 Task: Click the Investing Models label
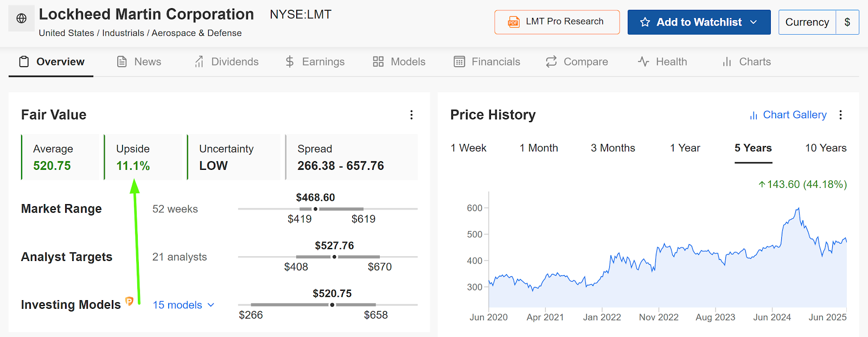point(71,305)
